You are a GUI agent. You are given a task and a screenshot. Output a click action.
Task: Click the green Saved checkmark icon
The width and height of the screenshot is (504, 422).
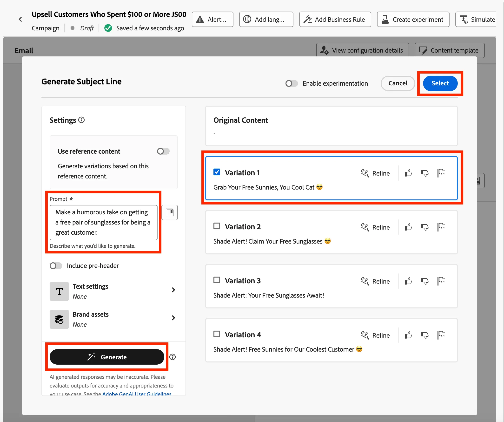click(x=108, y=28)
